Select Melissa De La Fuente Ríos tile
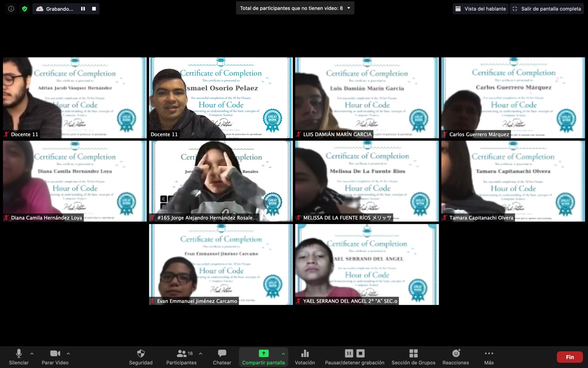588x368 pixels. click(367, 181)
